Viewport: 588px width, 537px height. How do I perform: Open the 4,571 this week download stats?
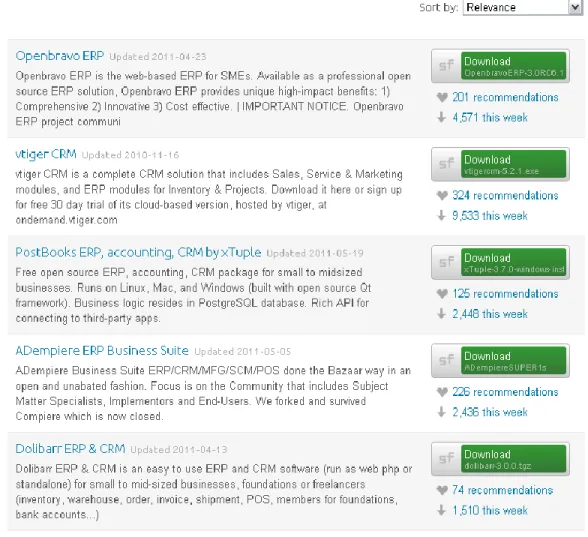pos(490,118)
